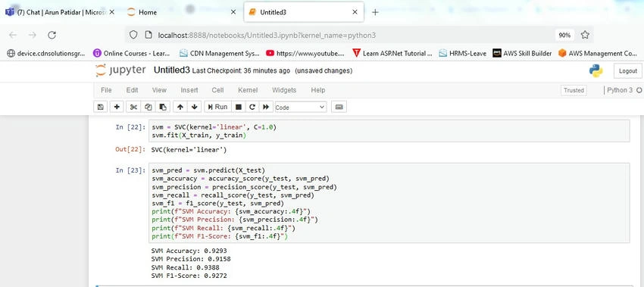The height and width of the screenshot is (287, 644).
Task: Close the Teams Chat browser tab
Action: point(111,12)
